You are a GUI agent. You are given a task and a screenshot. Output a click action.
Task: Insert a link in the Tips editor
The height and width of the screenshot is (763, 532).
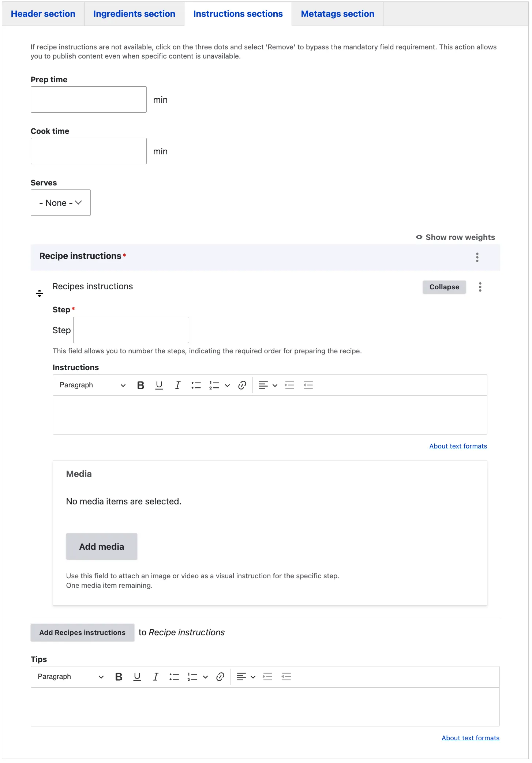click(220, 677)
